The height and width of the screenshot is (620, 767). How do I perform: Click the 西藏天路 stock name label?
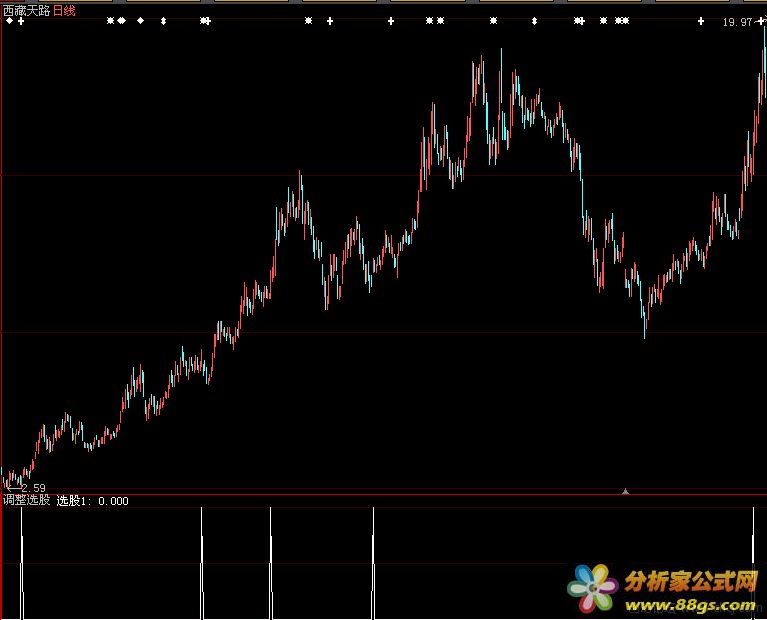26,10
